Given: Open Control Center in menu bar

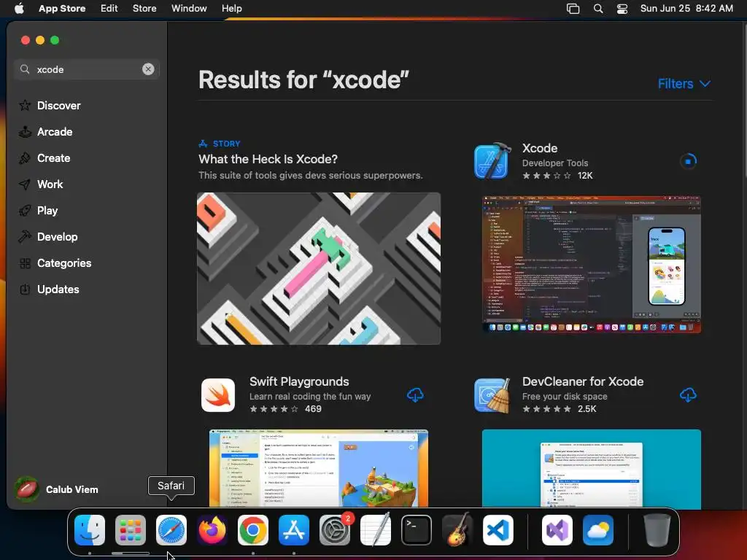Looking at the screenshot, I should pyautogui.click(x=622, y=9).
